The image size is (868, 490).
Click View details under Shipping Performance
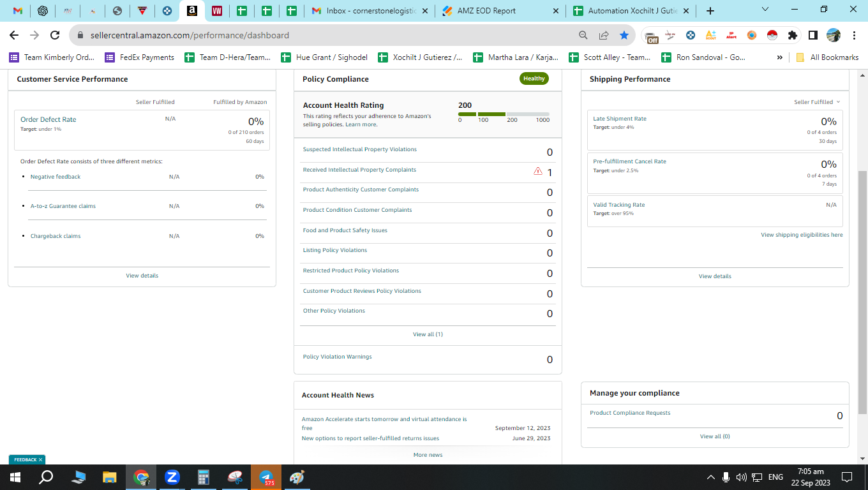tap(715, 276)
